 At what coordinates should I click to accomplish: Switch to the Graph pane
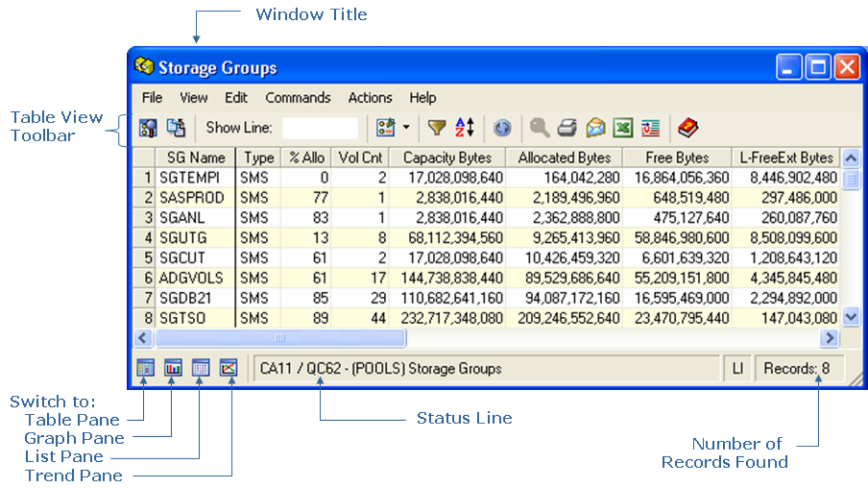coord(173,367)
